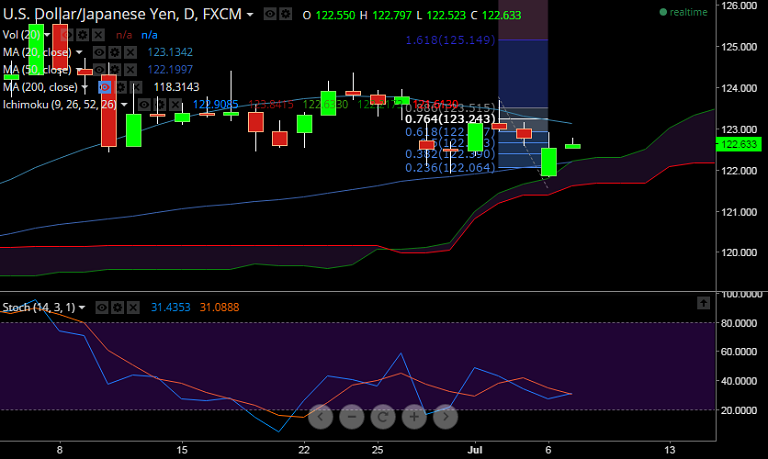Click the high price value H 122.797
768x459 pixels.
392,15
